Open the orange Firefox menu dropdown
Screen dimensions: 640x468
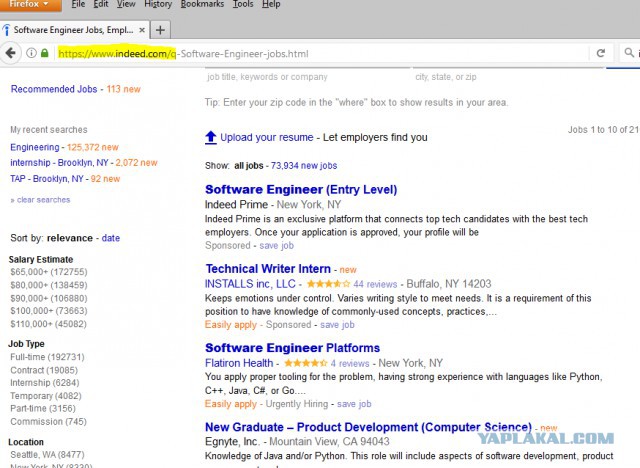pos(31,4)
